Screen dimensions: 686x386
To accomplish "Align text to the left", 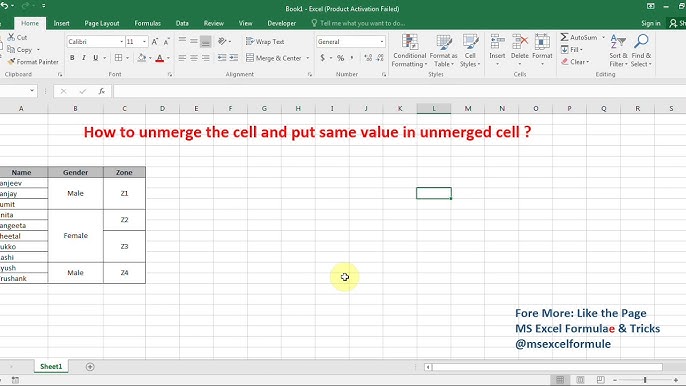I will 182,58.
